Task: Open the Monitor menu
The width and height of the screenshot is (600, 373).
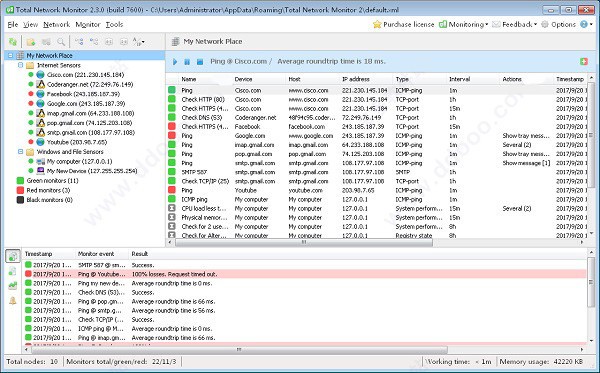Action: click(88, 24)
